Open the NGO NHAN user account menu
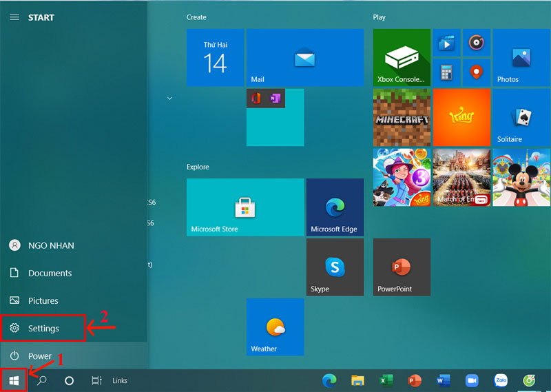 tap(74, 245)
